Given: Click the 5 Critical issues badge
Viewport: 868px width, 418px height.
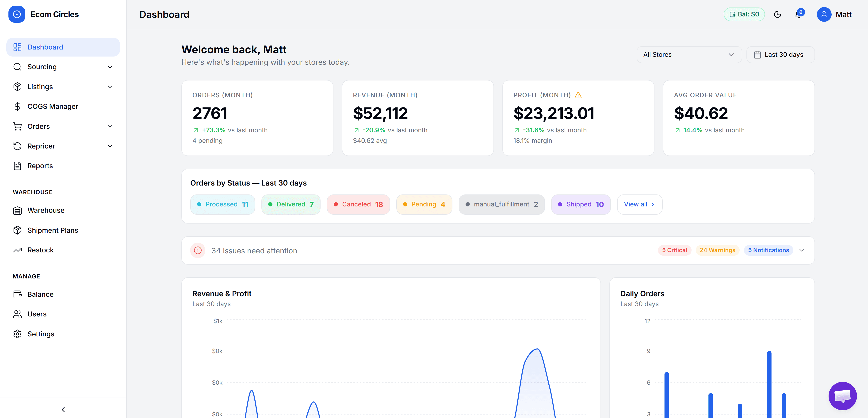Looking at the screenshot, I should (674, 250).
